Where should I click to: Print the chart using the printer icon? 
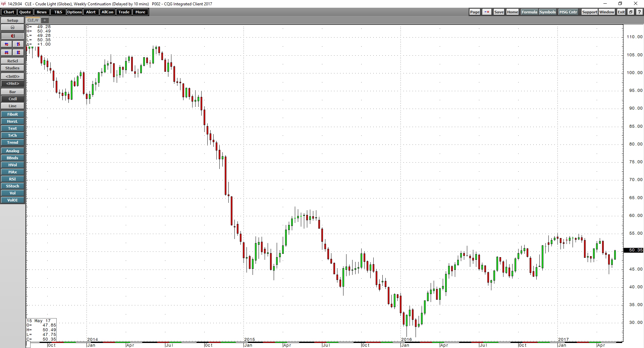tap(12, 27)
